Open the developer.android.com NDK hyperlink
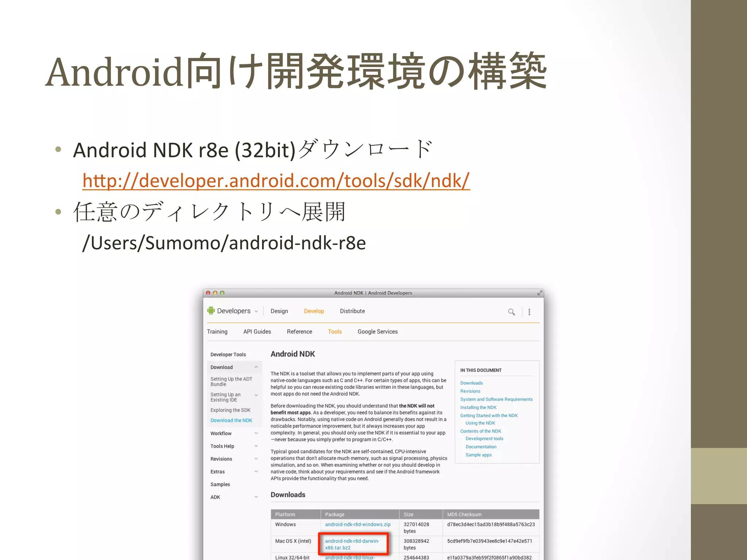The width and height of the screenshot is (747, 560). [x=276, y=181]
